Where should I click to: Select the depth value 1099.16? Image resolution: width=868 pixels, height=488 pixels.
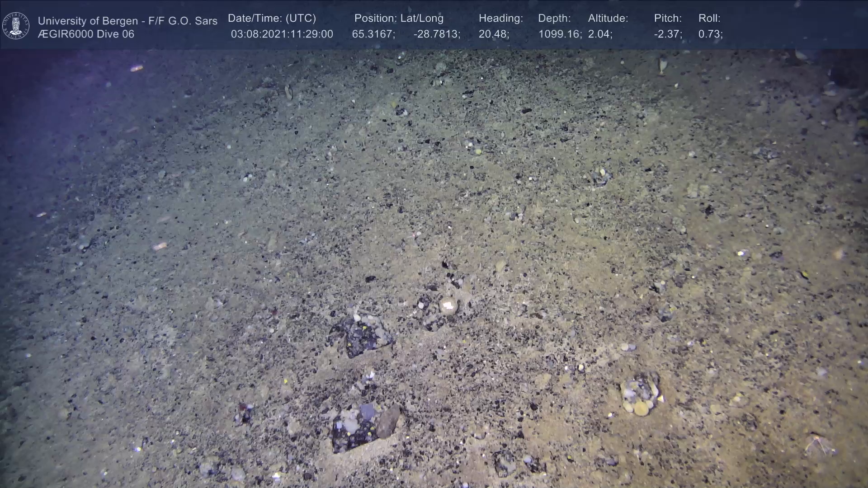[559, 34]
